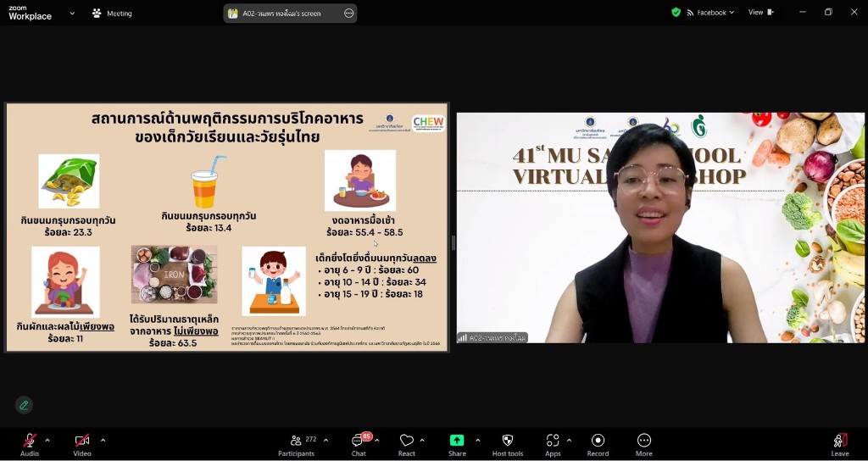Expand caret next to Apps

(x=569, y=441)
